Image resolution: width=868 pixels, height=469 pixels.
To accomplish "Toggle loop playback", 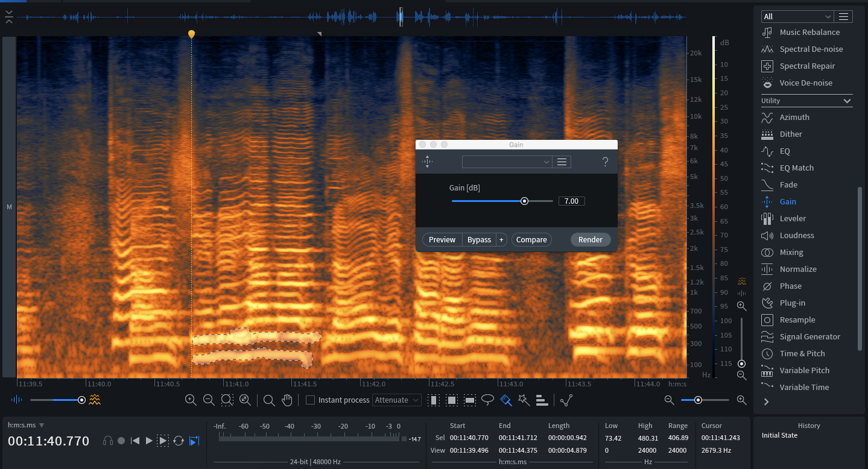I will (179, 441).
